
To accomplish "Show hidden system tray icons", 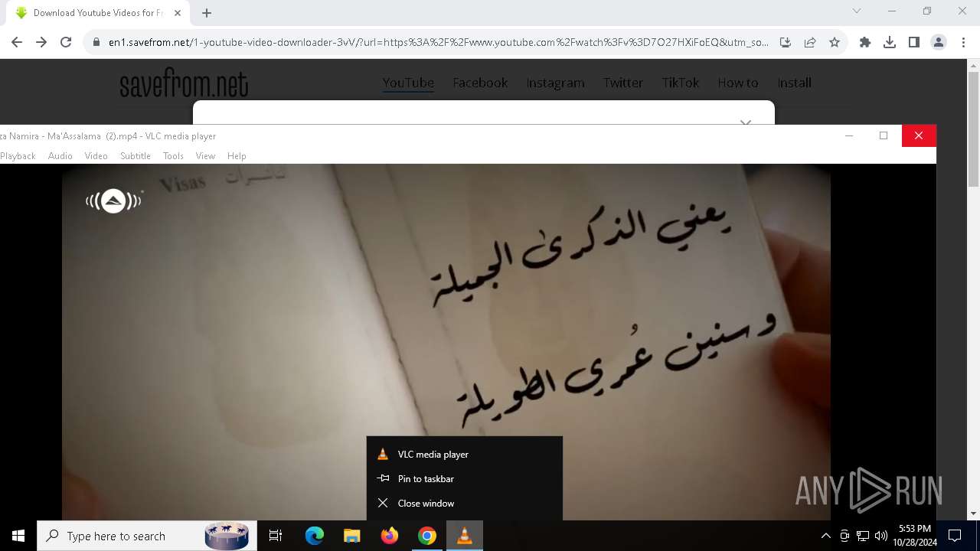I will [x=825, y=536].
